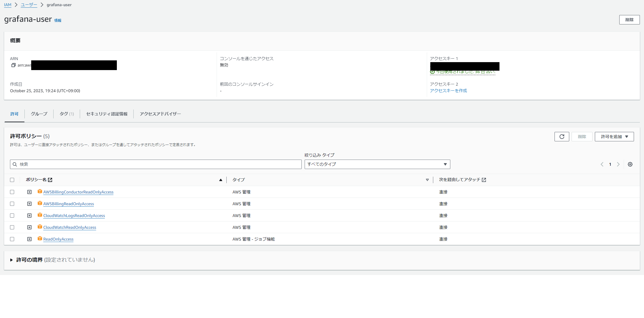Click the orange policy icon for AWSBillingConductorReadOnlyAccess
The width and height of the screenshot is (644, 318).
(40, 192)
